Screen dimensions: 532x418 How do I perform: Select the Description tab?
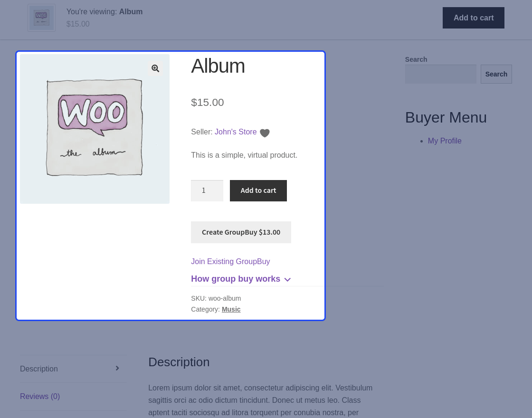73,369
